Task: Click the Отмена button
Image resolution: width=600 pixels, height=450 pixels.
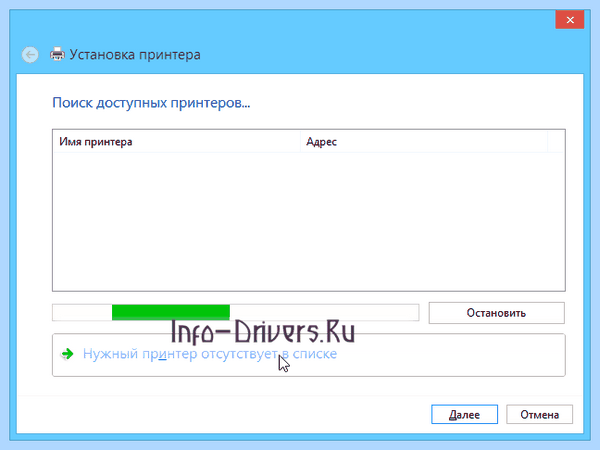Action: coord(540,414)
